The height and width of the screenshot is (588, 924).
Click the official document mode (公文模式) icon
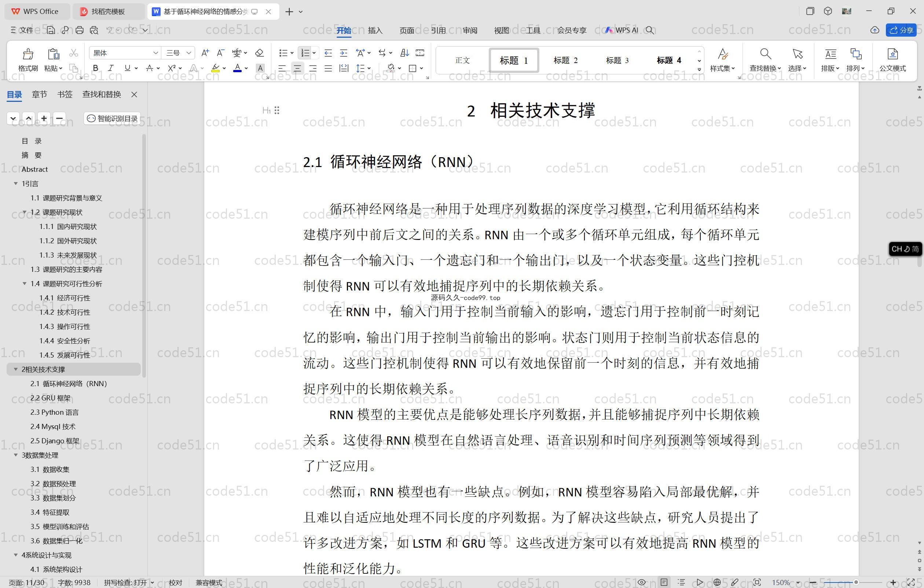(x=892, y=53)
